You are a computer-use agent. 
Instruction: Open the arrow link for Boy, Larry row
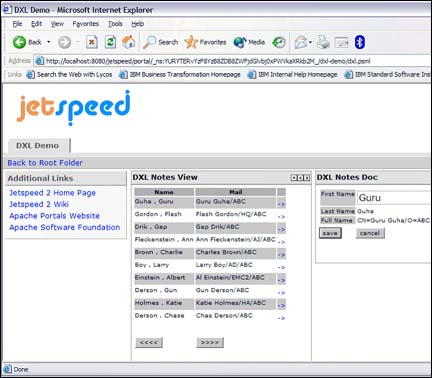click(281, 267)
